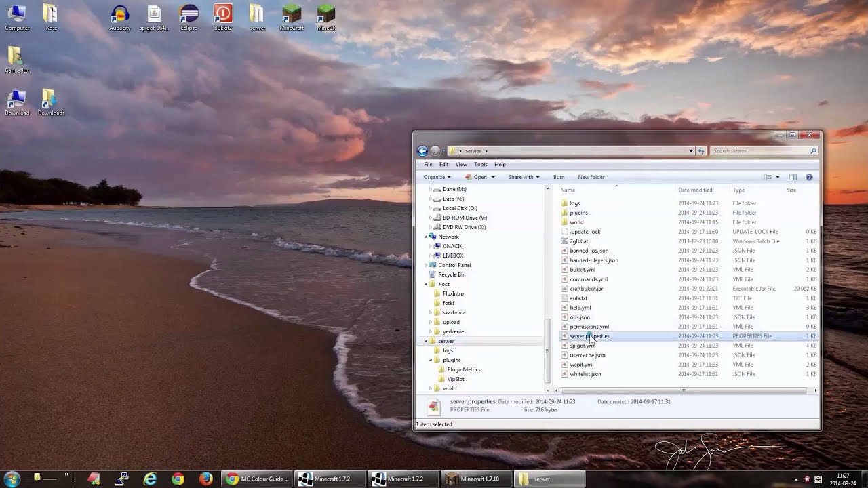Click the New folder button
This screenshot has height=488, width=868.
point(591,177)
